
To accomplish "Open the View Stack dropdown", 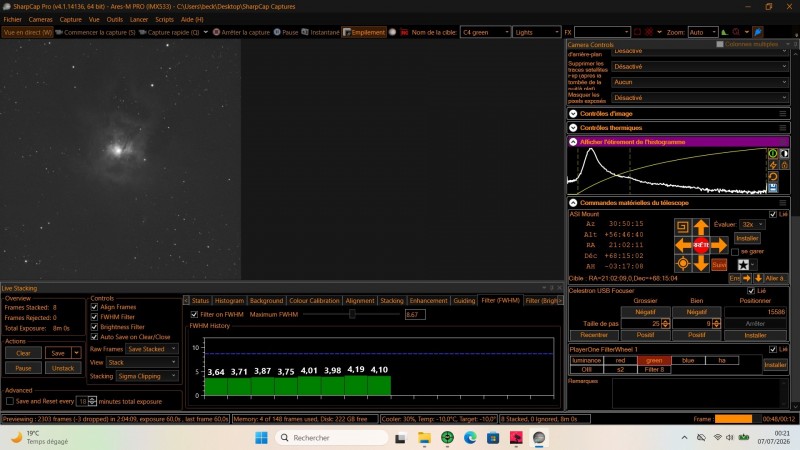I will [x=142, y=363].
